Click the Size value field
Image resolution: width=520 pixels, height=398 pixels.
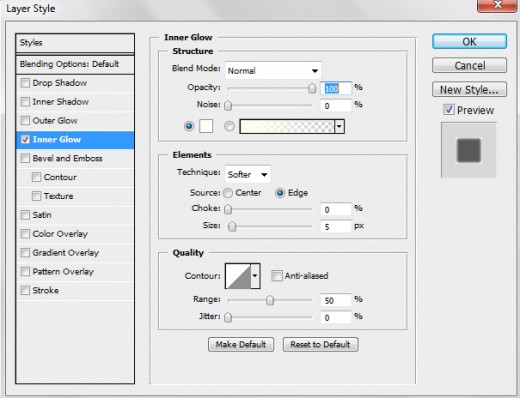(x=336, y=227)
